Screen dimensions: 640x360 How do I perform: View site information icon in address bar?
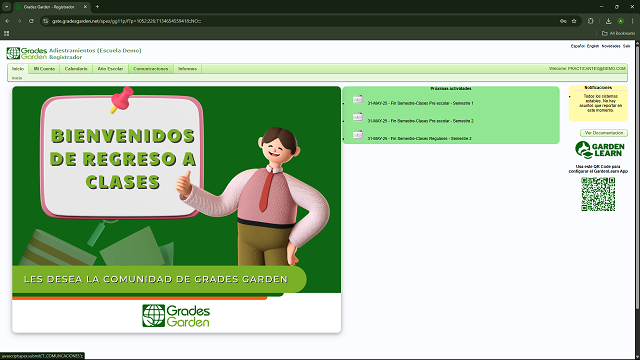tap(46, 21)
